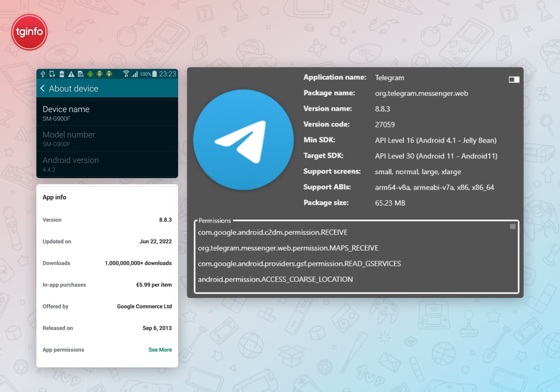This screenshot has height=392, width=560.
Task: Select the Android version row
Action: click(x=107, y=164)
